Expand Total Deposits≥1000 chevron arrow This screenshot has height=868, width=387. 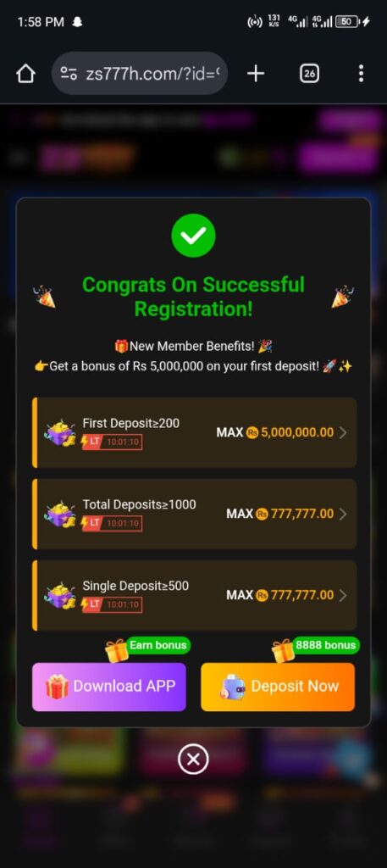pyautogui.click(x=343, y=514)
